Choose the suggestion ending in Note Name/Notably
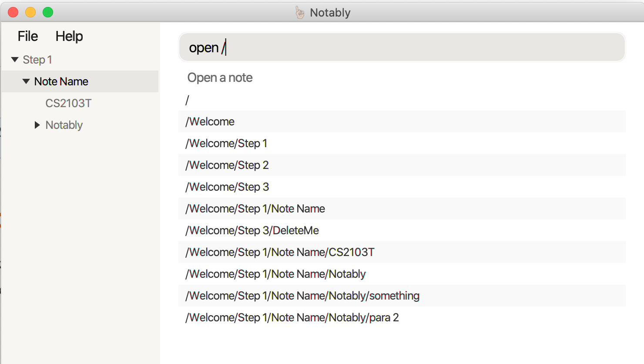The image size is (644, 364). 402,274
